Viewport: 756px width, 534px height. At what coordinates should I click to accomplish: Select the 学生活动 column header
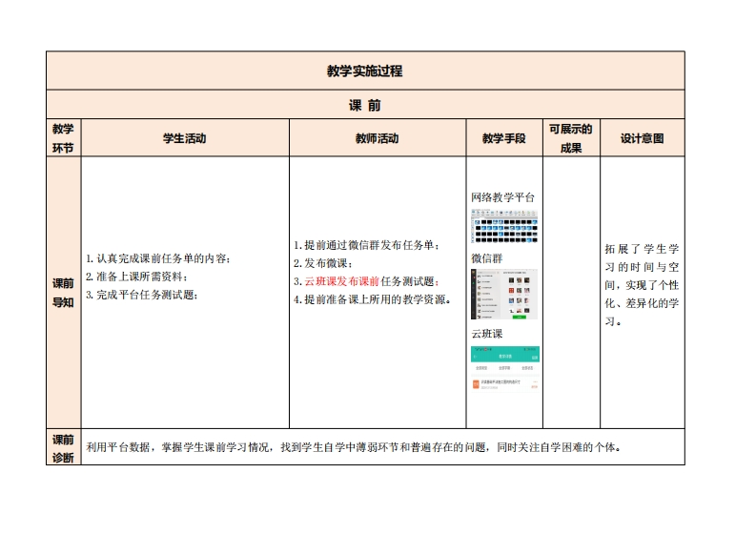click(x=185, y=138)
